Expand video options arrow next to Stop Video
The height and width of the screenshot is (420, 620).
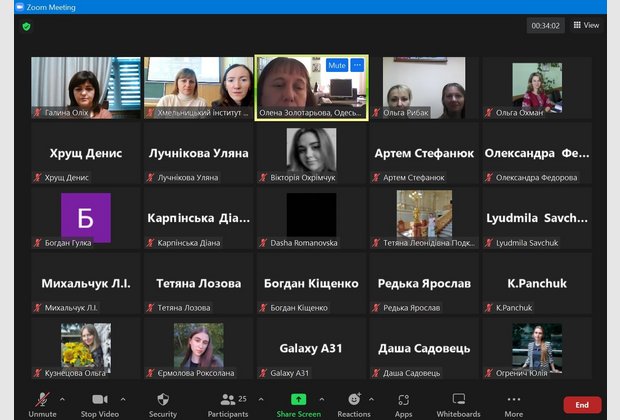(123, 399)
